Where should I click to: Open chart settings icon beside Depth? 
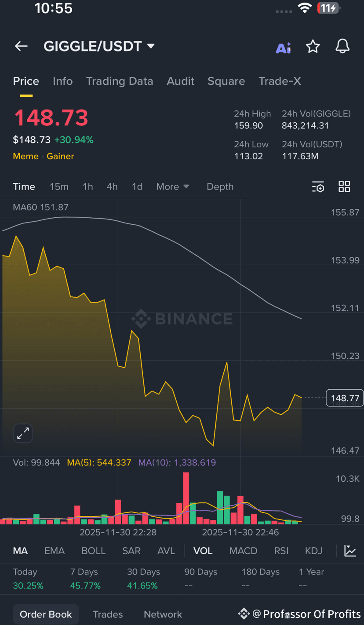point(318,186)
